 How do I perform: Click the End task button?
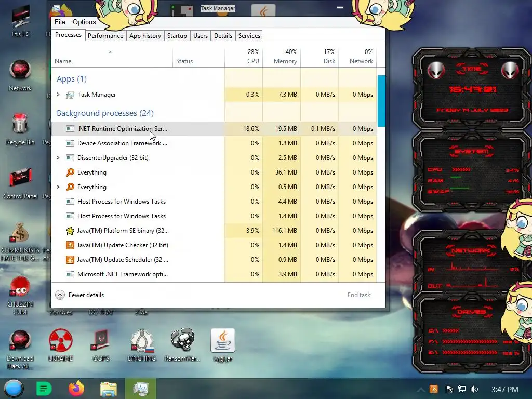pyautogui.click(x=359, y=295)
